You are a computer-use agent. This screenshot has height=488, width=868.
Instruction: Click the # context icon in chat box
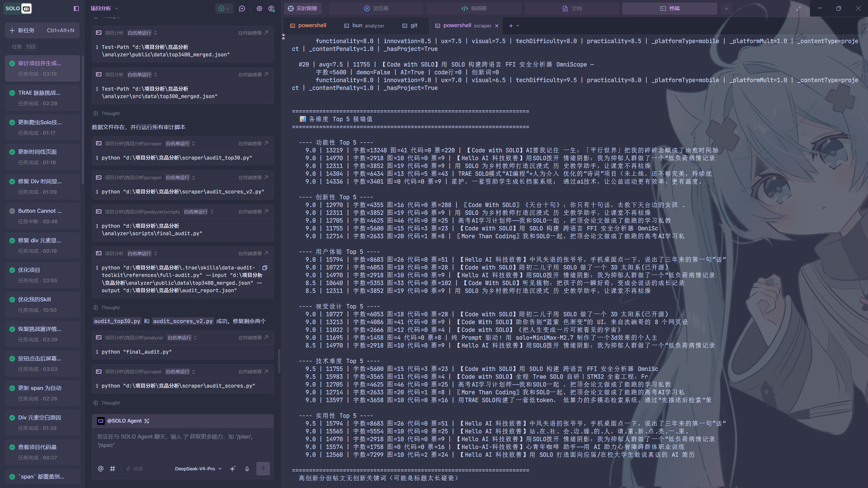113,469
